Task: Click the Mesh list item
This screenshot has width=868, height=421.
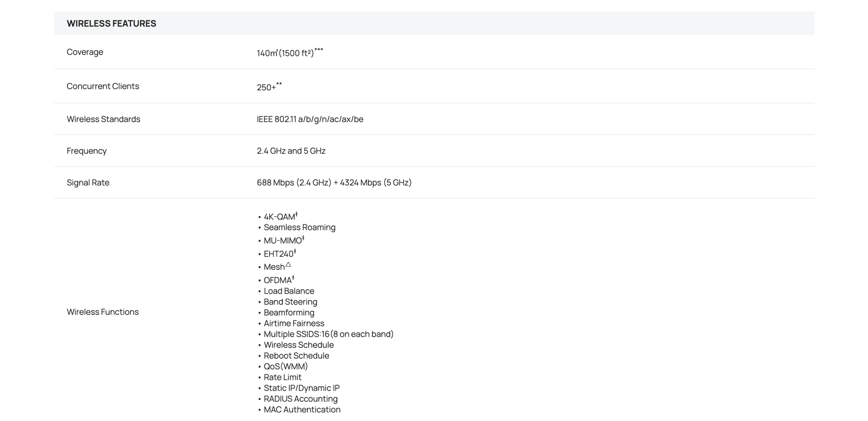Action: pos(275,267)
